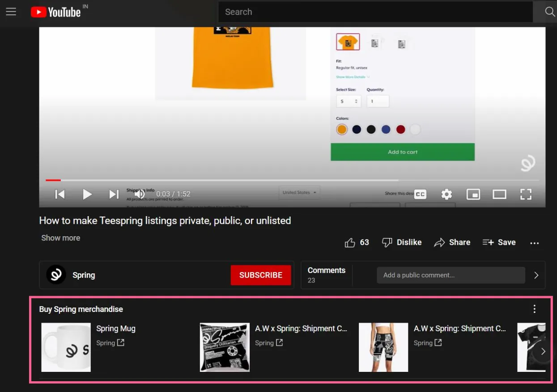Image resolution: width=557 pixels, height=392 pixels.
Task: Select orange shirt thumbnail in video
Action: (348, 43)
